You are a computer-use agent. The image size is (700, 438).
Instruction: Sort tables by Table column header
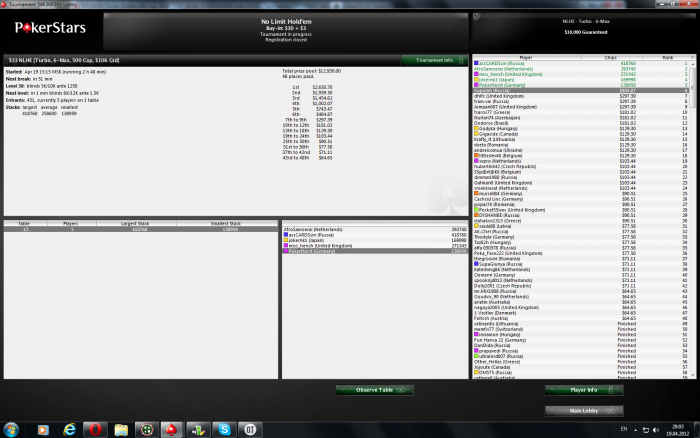pyautogui.click(x=24, y=223)
